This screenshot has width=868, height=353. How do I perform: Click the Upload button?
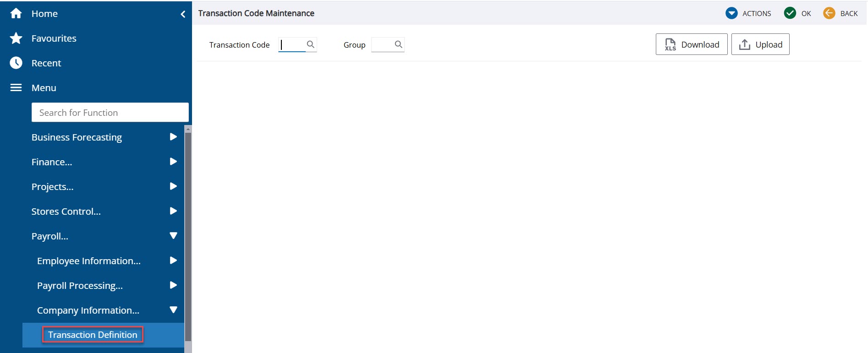(760, 44)
